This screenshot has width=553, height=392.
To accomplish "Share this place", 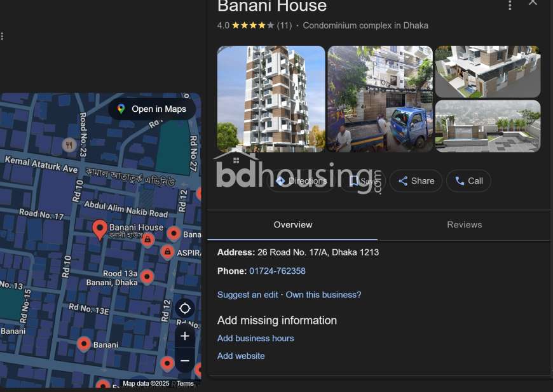I will click(x=416, y=181).
